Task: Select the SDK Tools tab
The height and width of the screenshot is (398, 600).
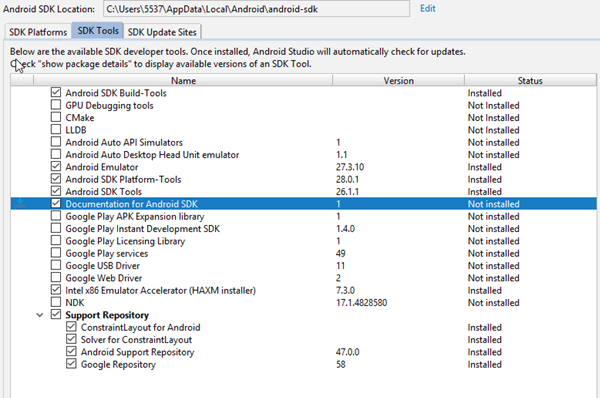Action: click(98, 31)
